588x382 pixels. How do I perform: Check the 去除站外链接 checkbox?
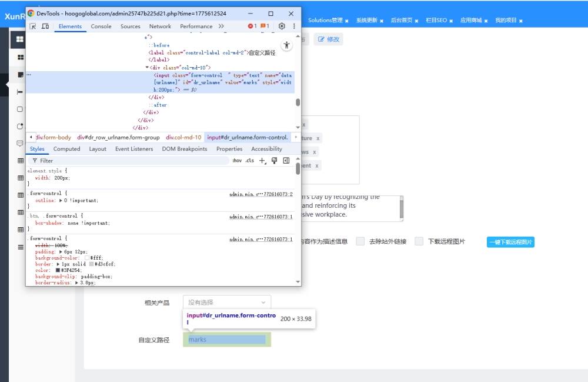click(360, 241)
